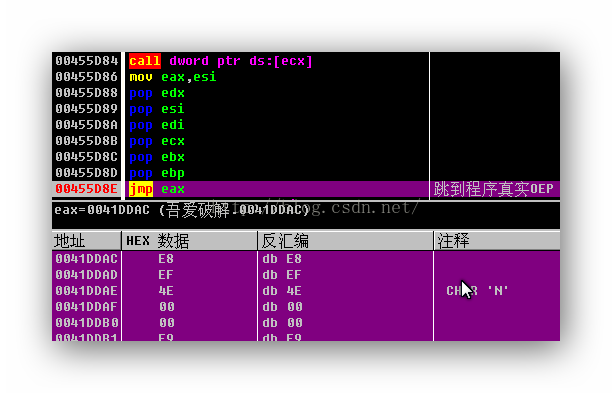Click the 'pop edx' instruction
This screenshot has width=612, height=393.
[x=157, y=93]
